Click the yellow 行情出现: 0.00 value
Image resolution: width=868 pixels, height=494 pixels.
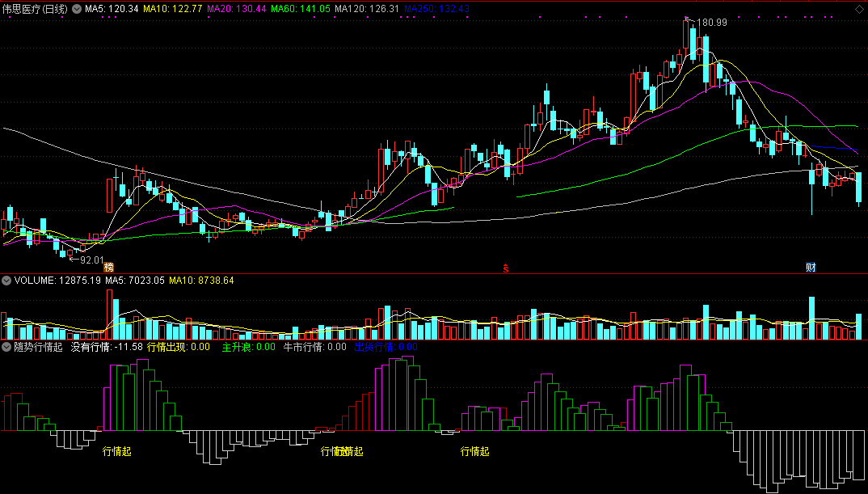point(179,347)
